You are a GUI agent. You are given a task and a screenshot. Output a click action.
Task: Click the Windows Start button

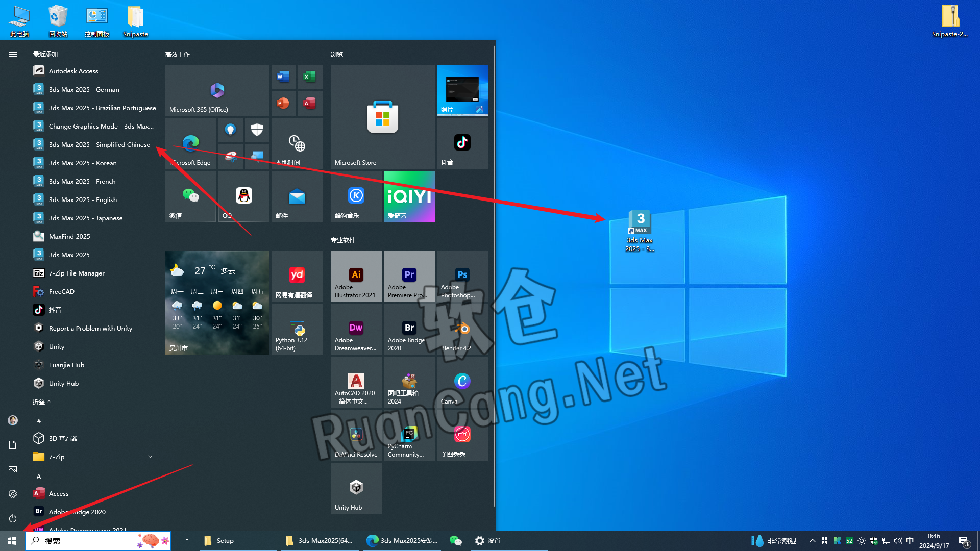(x=12, y=541)
